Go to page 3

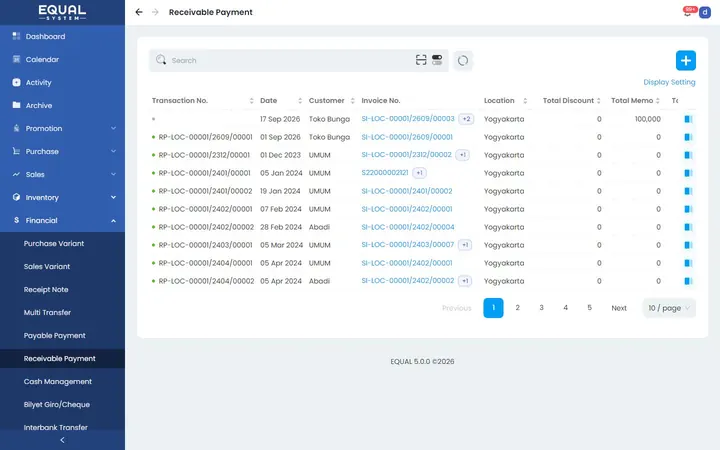tap(541, 308)
